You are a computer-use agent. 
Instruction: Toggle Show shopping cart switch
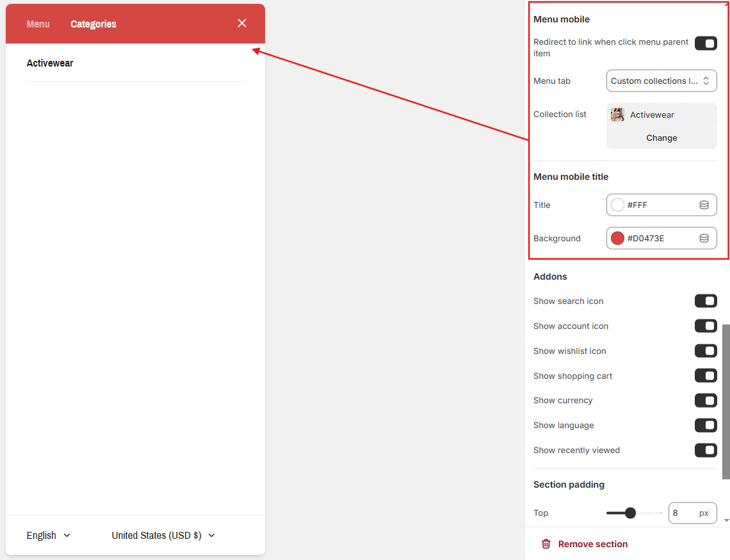tap(706, 376)
